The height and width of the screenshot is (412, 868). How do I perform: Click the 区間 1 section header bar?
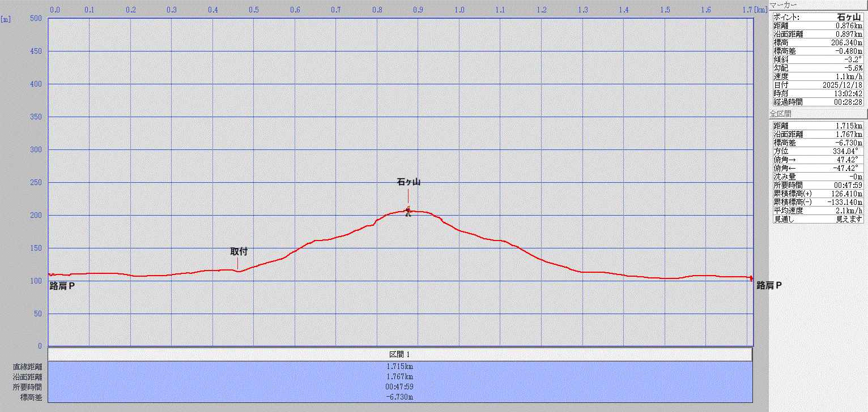pos(400,354)
